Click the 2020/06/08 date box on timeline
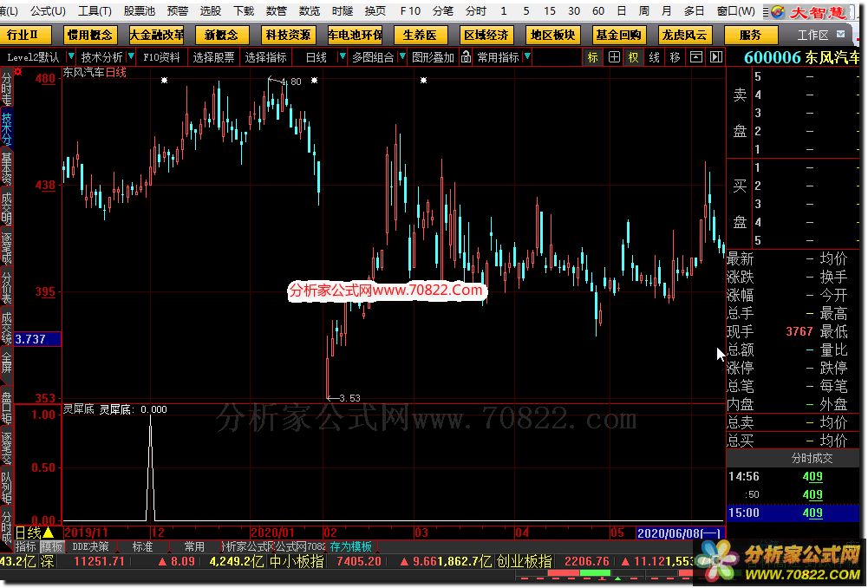Image resolution: width=868 pixels, height=588 pixels. 680,533
